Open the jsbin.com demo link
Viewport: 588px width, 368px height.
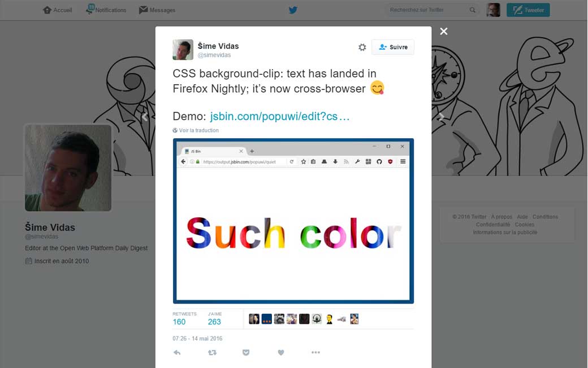pyautogui.click(x=280, y=117)
